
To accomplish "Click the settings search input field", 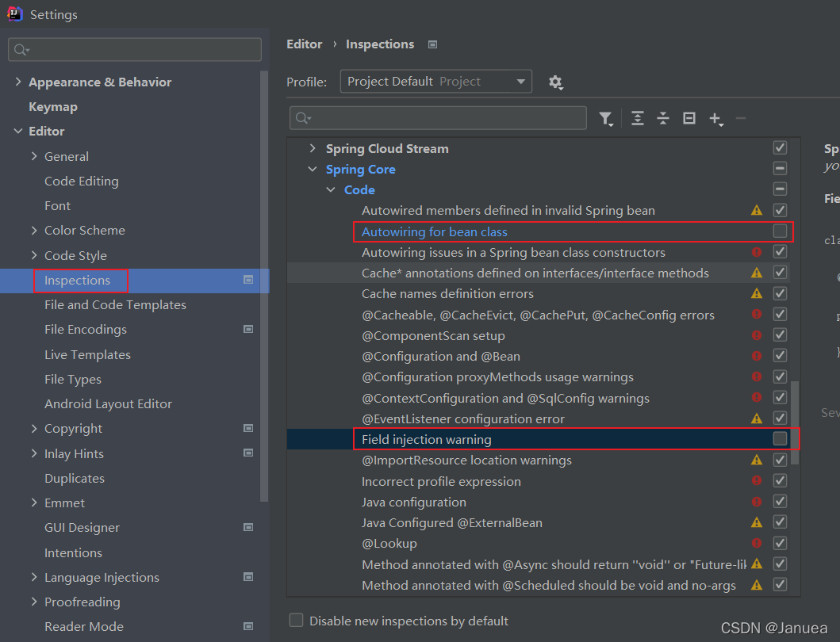I will tap(135, 49).
